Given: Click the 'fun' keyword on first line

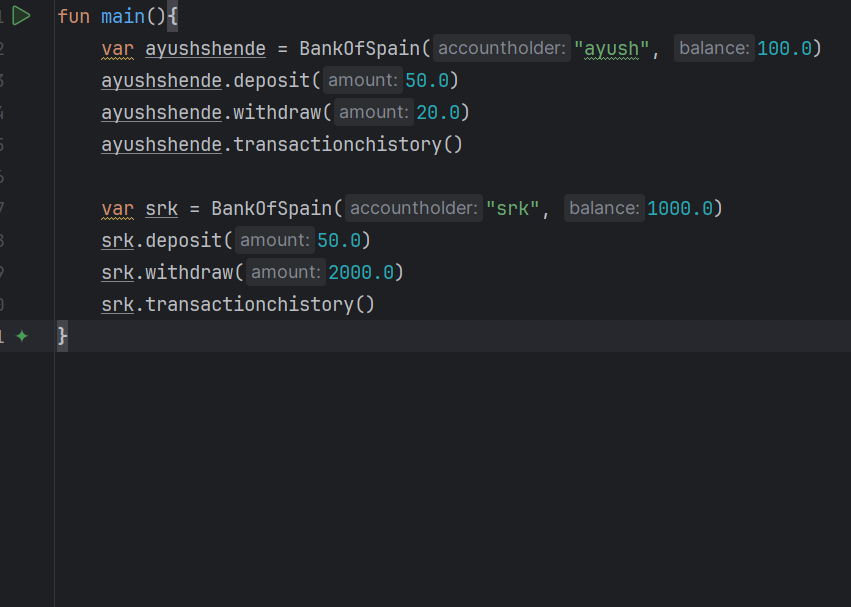Looking at the screenshot, I should [x=73, y=16].
